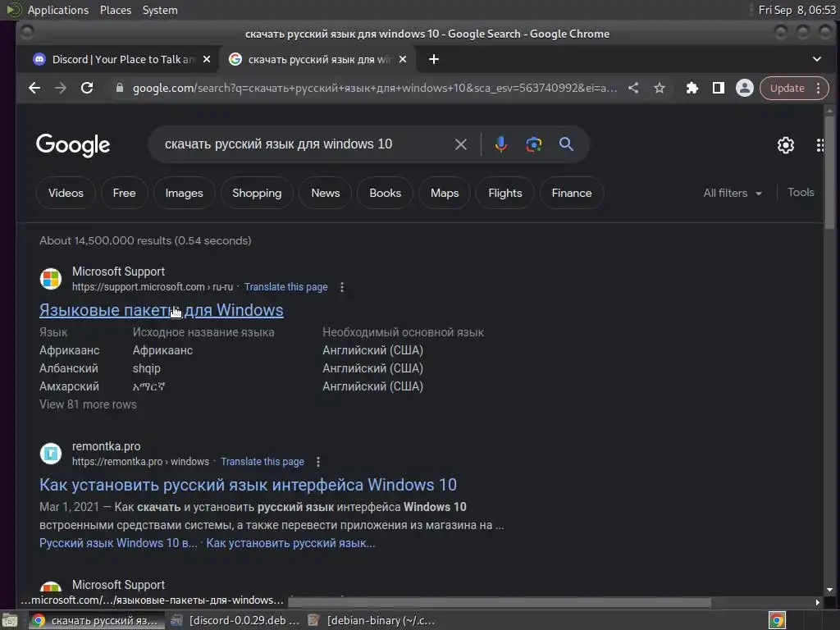Close the Google Search tab
The image size is (840, 630).
tap(403, 59)
